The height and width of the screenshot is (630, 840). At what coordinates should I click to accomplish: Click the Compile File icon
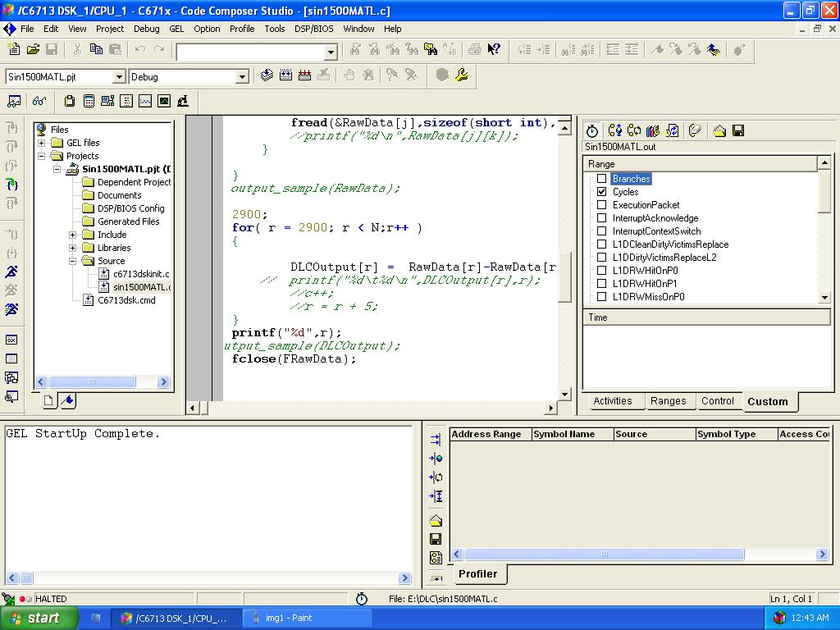(267, 75)
